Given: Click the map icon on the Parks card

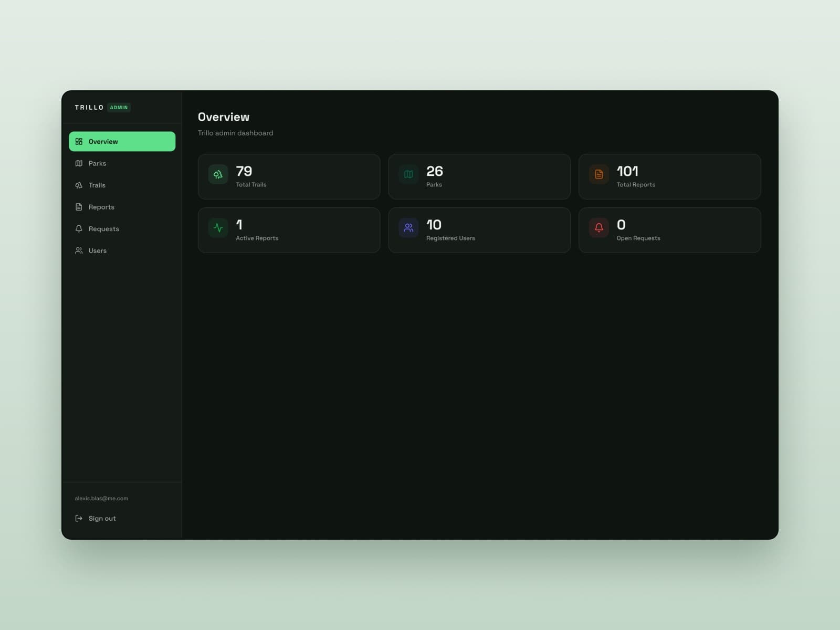Looking at the screenshot, I should tap(408, 174).
